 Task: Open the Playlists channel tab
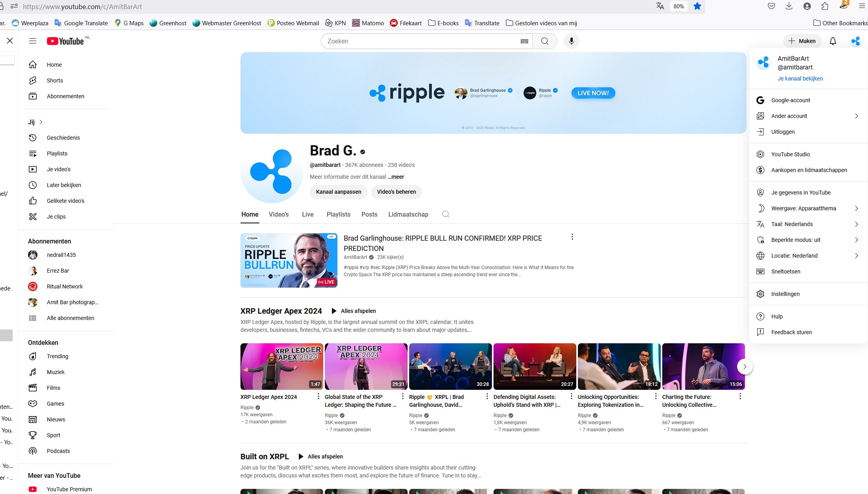click(338, 214)
